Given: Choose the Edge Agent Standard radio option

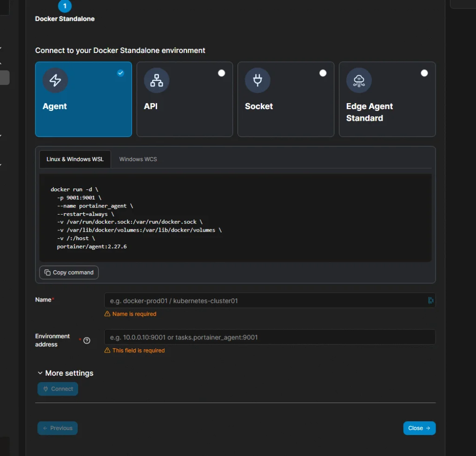Looking at the screenshot, I should pos(424,73).
